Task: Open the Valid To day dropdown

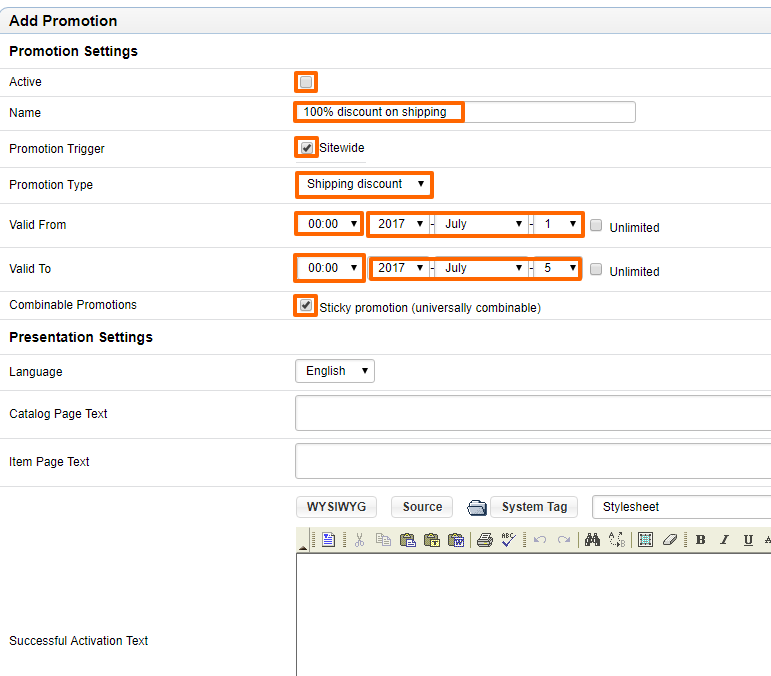Action: tap(558, 268)
